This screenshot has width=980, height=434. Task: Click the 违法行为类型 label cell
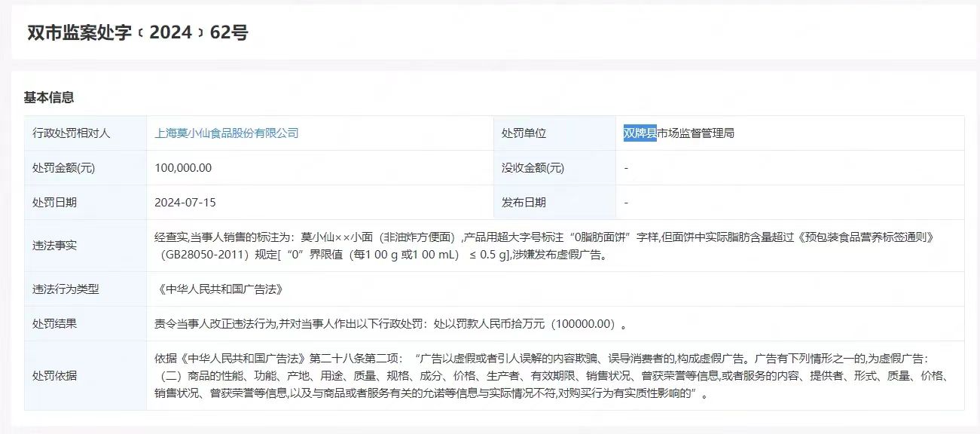point(66,289)
